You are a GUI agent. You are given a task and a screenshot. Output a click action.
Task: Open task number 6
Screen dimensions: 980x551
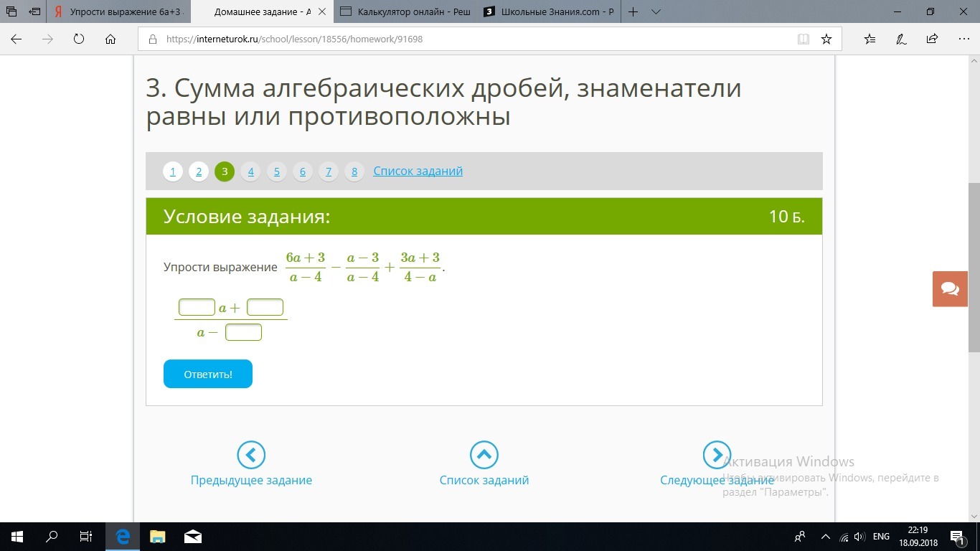(303, 171)
